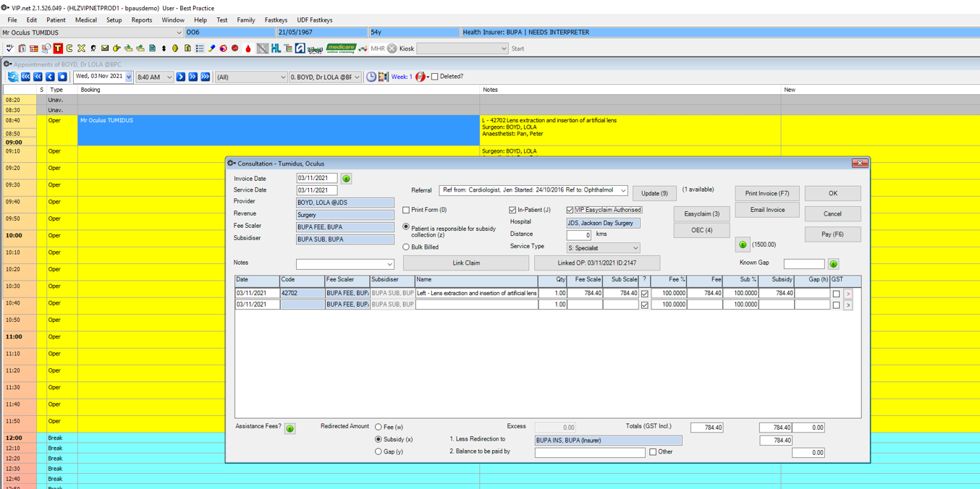
Task: Select Bulk Billed radio button
Action: pyautogui.click(x=406, y=247)
